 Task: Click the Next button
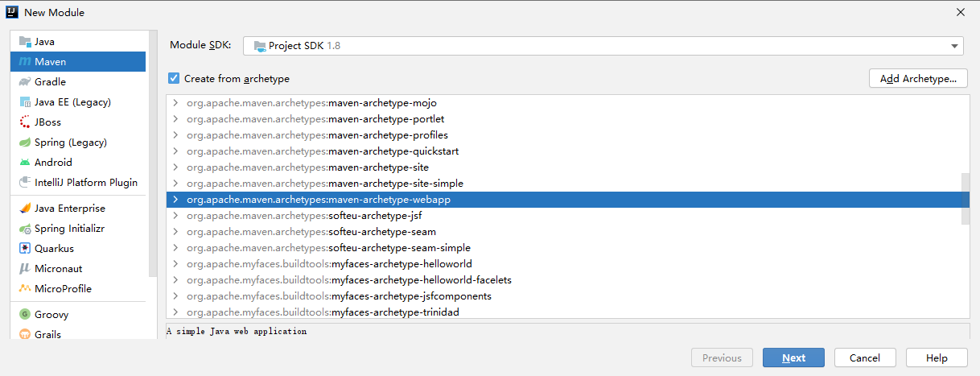coord(793,358)
